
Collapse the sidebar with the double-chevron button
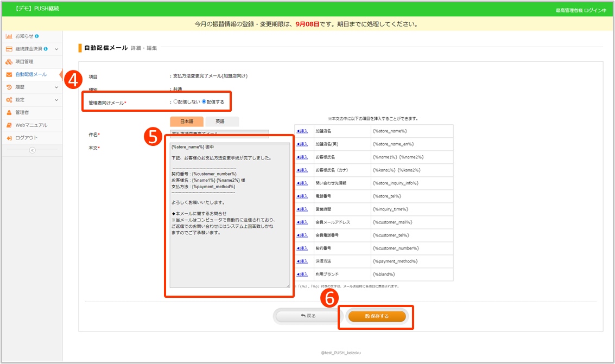point(32,150)
